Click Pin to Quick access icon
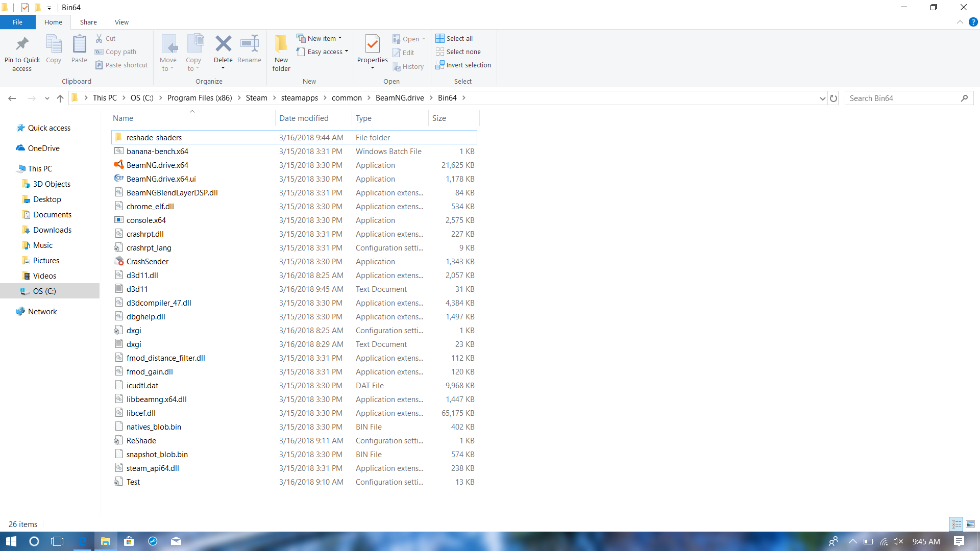Viewport: 980px width, 551px height. (x=22, y=44)
